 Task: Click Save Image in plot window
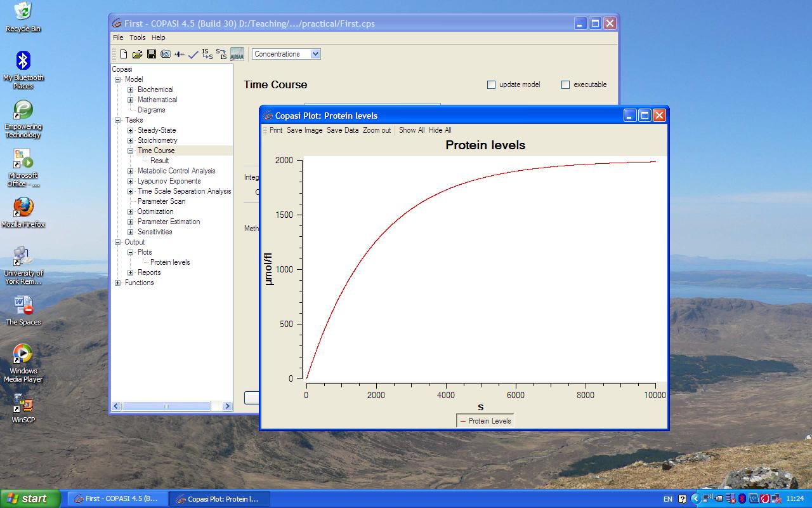[x=304, y=130]
